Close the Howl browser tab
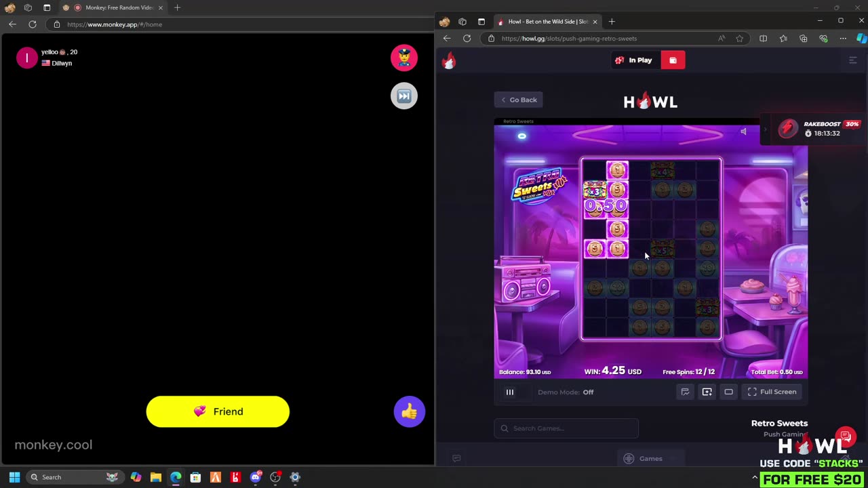This screenshot has height=488, width=868. pos(595,22)
